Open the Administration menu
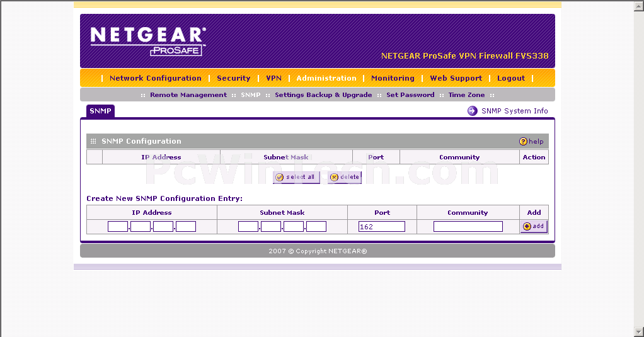The width and height of the screenshot is (644, 337). (x=326, y=78)
